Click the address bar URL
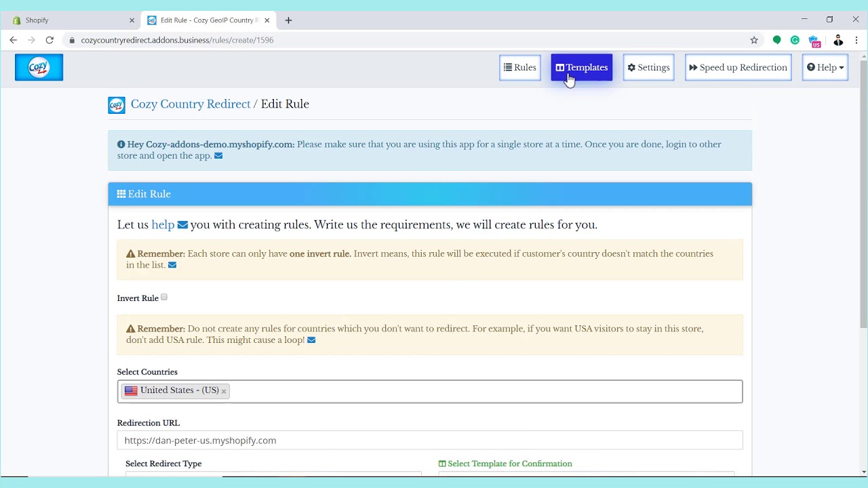Viewport: 868px width, 488px height. click(177, 40)
